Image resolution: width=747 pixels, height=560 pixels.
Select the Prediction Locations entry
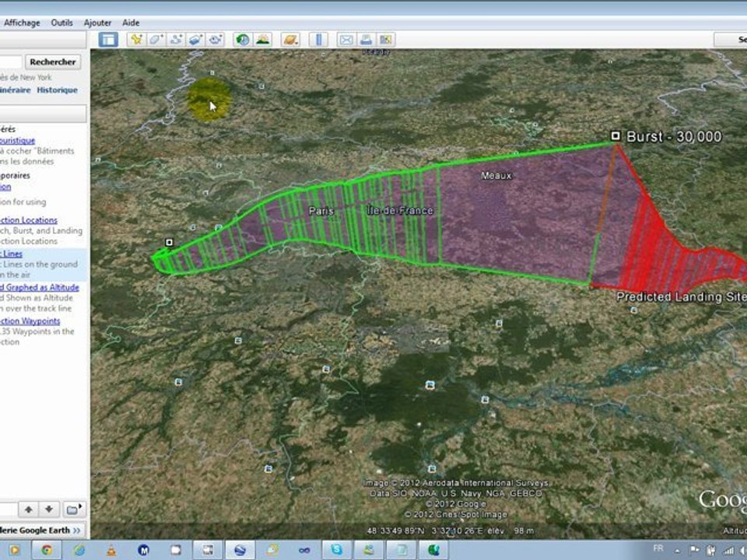pyautogui.click(x=29, y=220)
